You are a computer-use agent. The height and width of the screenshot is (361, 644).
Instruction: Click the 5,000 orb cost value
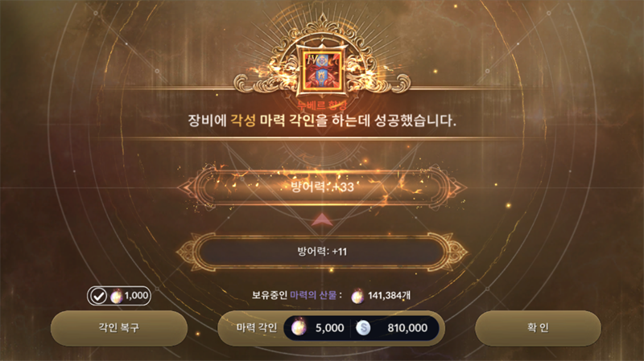click(330, 328)
